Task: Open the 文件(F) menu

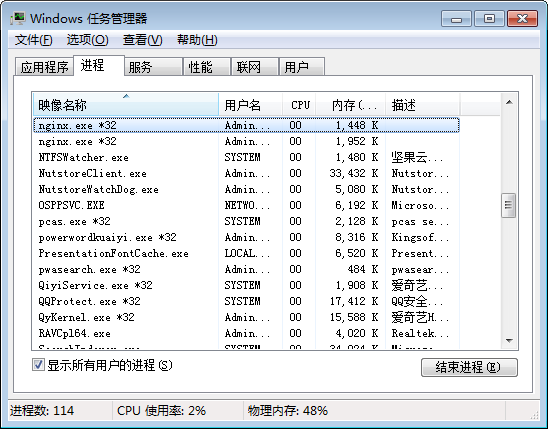Action: [34, 40]
